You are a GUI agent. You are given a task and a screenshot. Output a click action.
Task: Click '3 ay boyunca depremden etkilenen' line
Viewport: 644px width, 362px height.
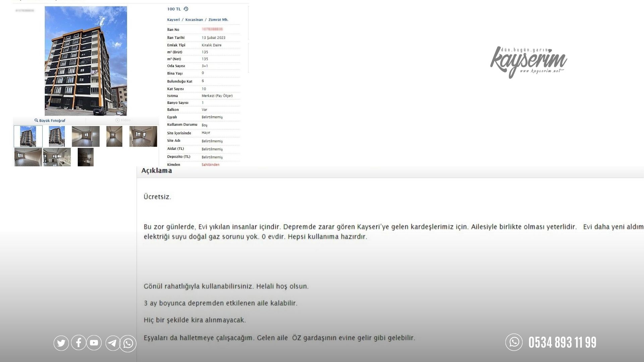click(x=220, y=303)
